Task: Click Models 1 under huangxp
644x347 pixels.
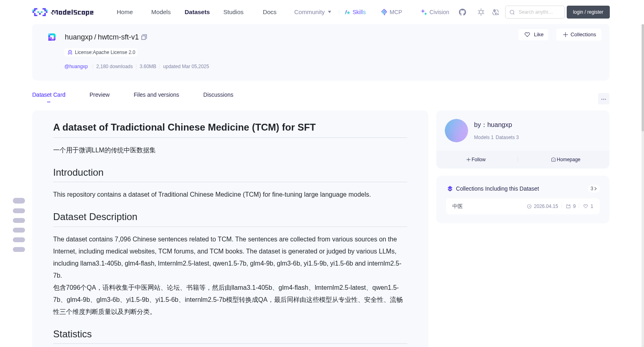Action: pos(484,137)
